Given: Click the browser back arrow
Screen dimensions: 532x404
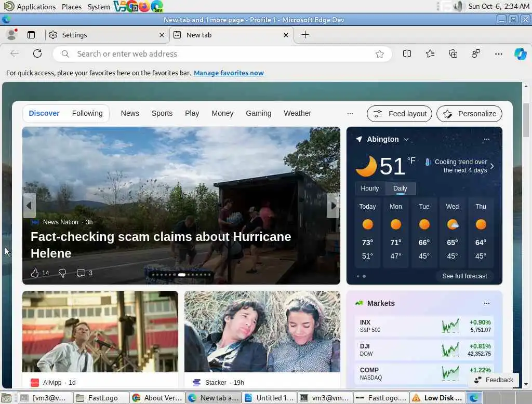Looking at the screenshot, I should click(x=15, y=53).
